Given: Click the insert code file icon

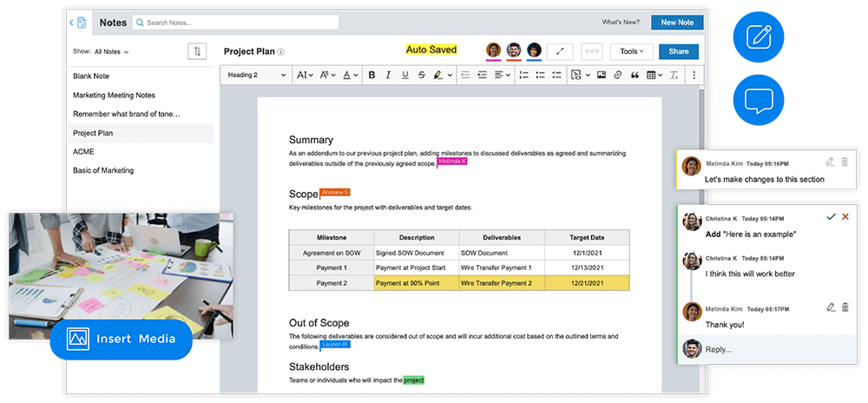Looking at the screenshot, I should tap(576, 75).
